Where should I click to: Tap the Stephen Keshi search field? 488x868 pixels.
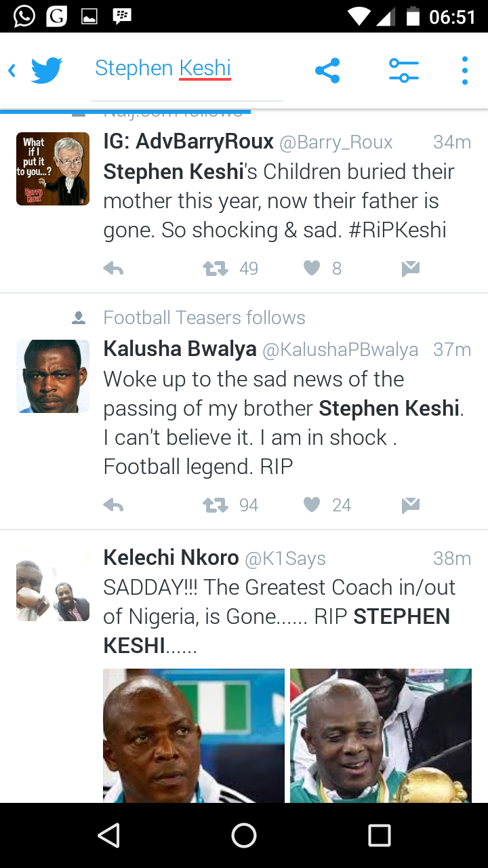click(186, 68)
